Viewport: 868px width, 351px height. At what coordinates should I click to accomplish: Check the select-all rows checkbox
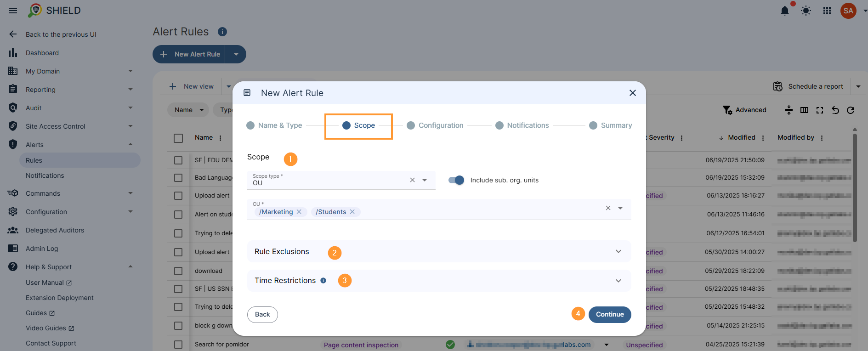pos(178,138)
